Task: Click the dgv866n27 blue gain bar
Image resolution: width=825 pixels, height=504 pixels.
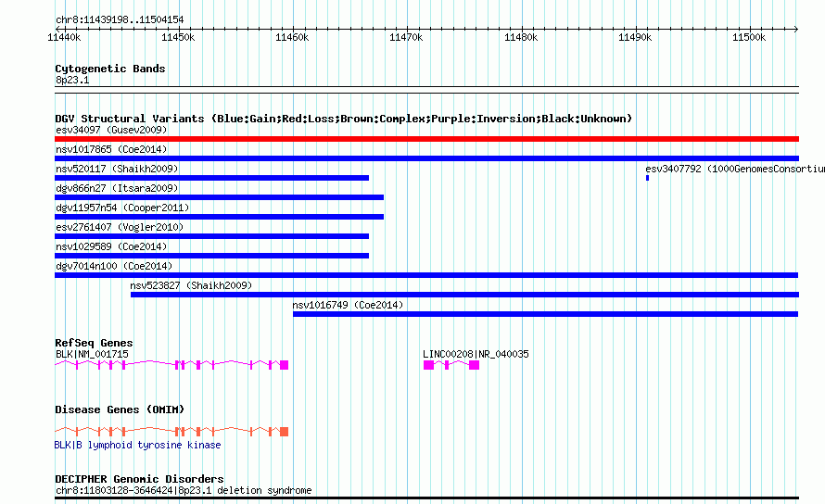Action: [x=219, y=197]
